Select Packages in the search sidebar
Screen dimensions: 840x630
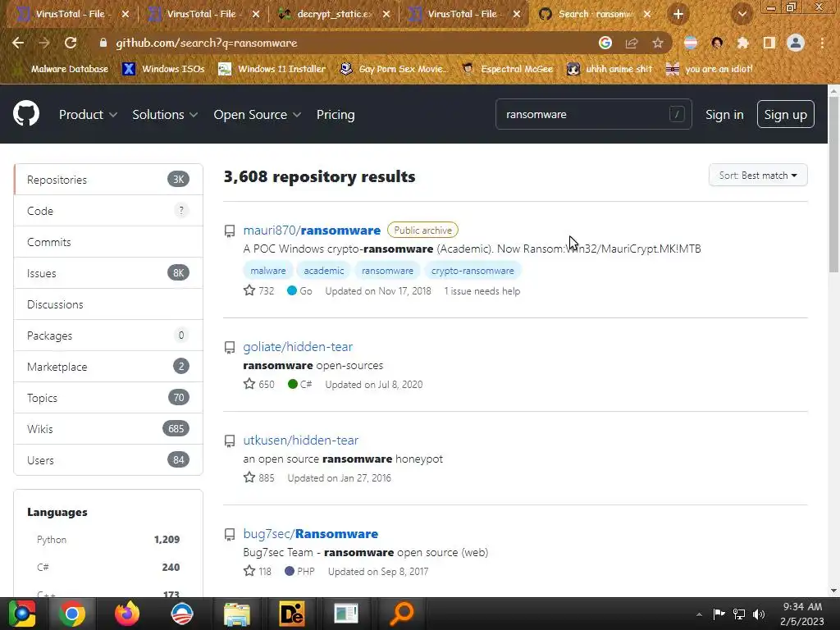108,336
